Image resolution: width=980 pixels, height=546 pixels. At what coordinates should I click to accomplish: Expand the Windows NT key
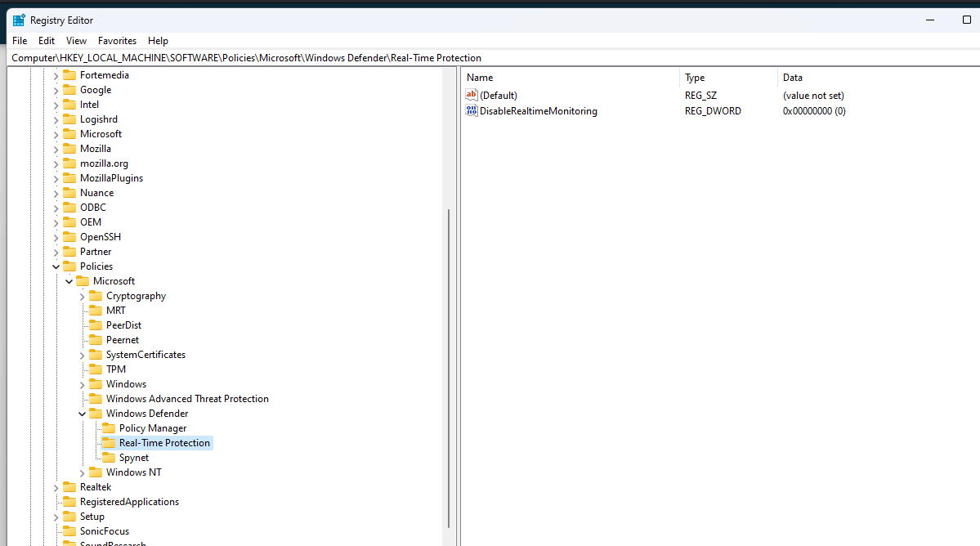[82, 473]
